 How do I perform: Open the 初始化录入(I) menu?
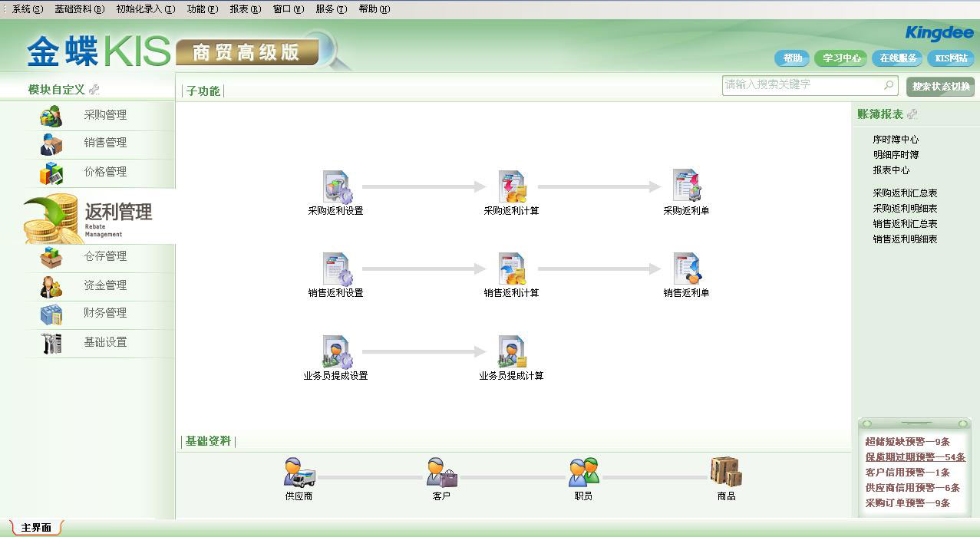click(x=145, y=9)
